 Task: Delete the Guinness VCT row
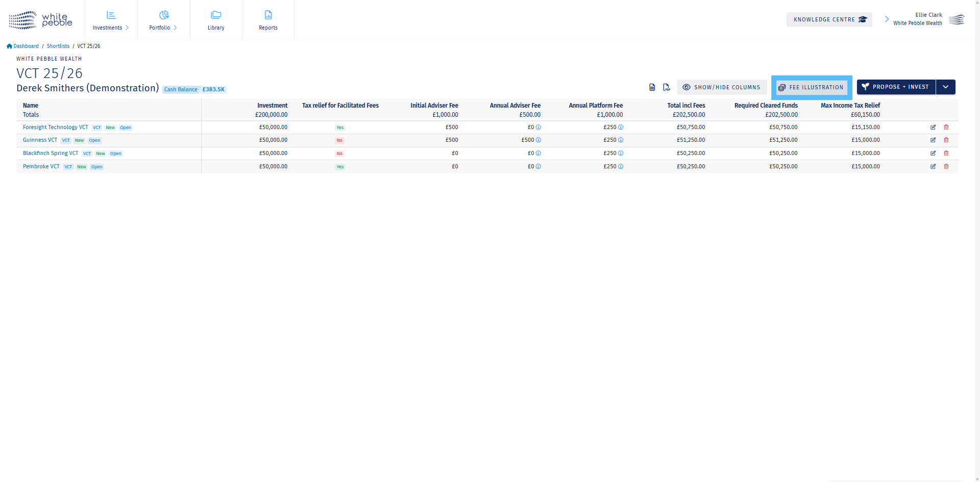[x=946, y=140]
